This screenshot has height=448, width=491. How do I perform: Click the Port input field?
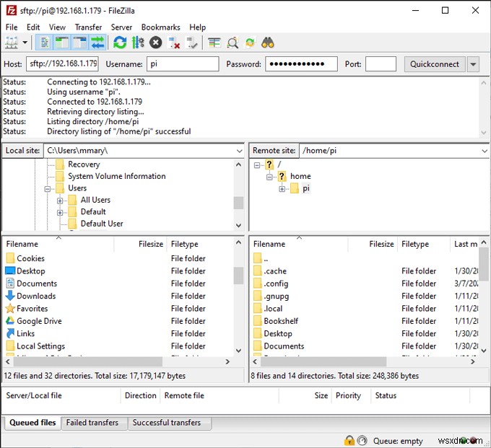[381, 64]
